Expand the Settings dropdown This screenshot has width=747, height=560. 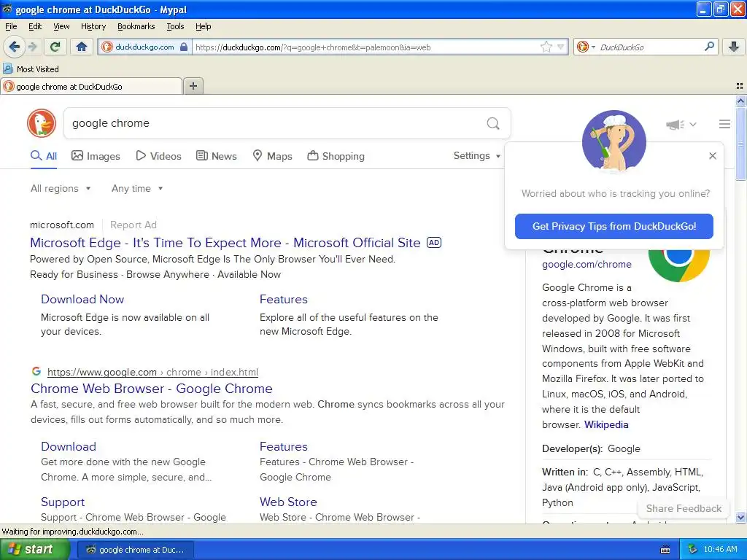[477, 156]
